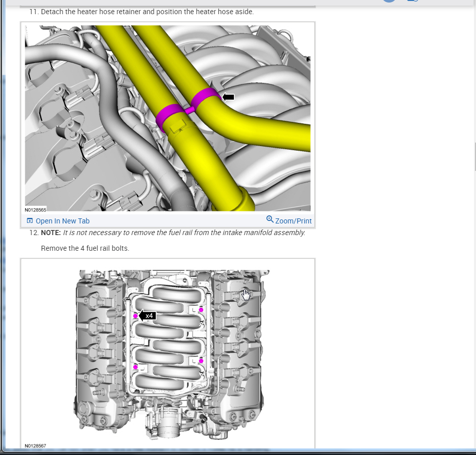This screenshot has width=476, height=455.
Task: Click "Remove the 4 fuel rail bolts." text
Action: pyautogui.click(x=85, y=248)
